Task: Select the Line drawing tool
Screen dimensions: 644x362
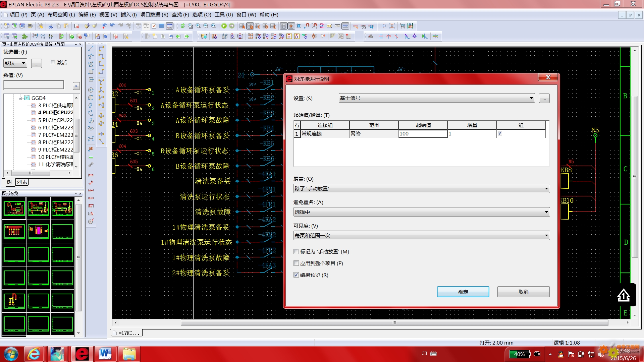Action: coord(91,49)
